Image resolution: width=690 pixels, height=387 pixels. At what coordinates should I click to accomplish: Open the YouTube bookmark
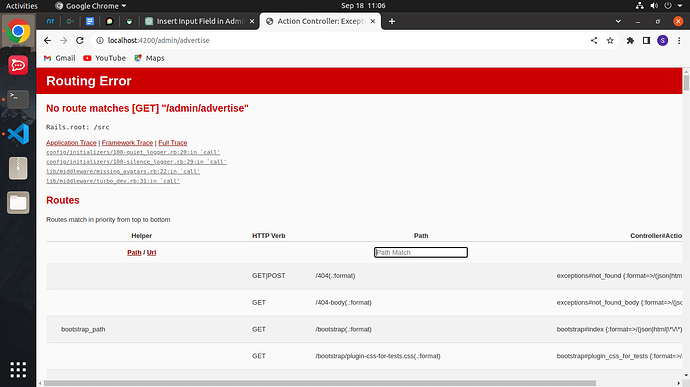point(105,58)
